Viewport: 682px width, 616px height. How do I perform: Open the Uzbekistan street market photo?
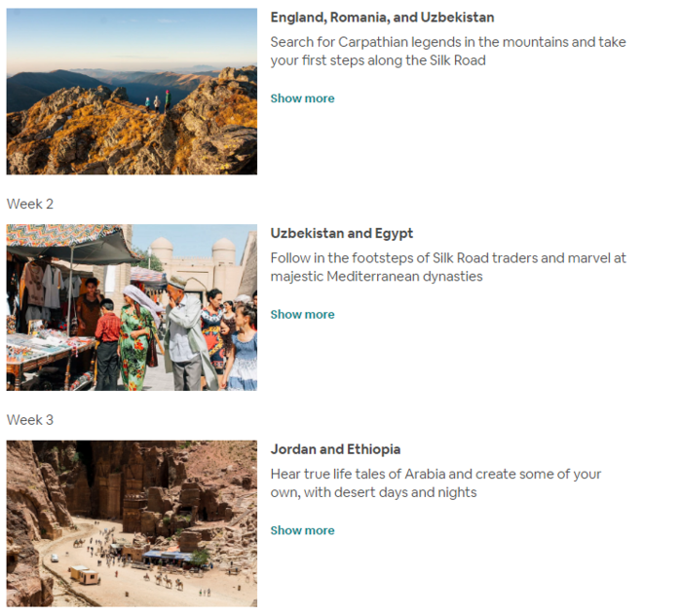point(132,308)
